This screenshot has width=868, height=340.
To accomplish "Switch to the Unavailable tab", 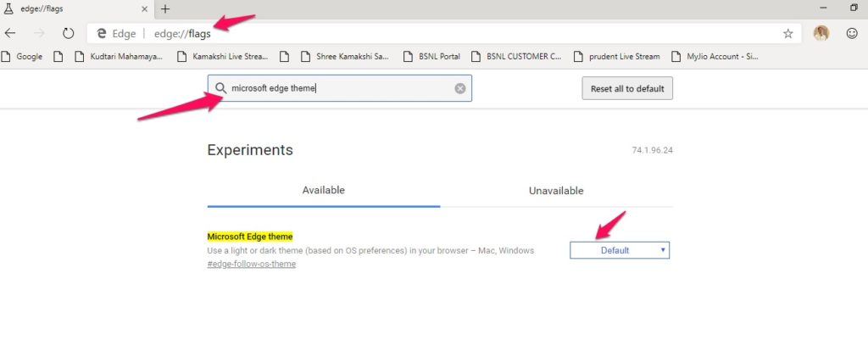I will (556, 191).
